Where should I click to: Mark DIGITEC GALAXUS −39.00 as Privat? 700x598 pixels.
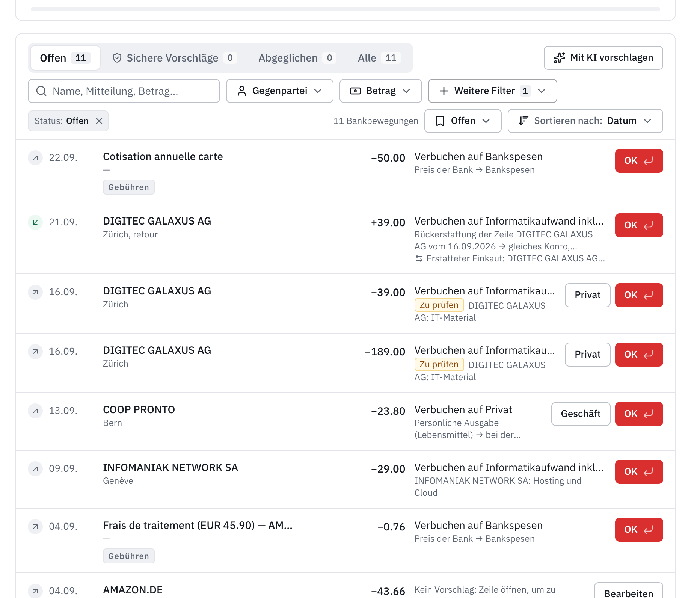(587, 295)
